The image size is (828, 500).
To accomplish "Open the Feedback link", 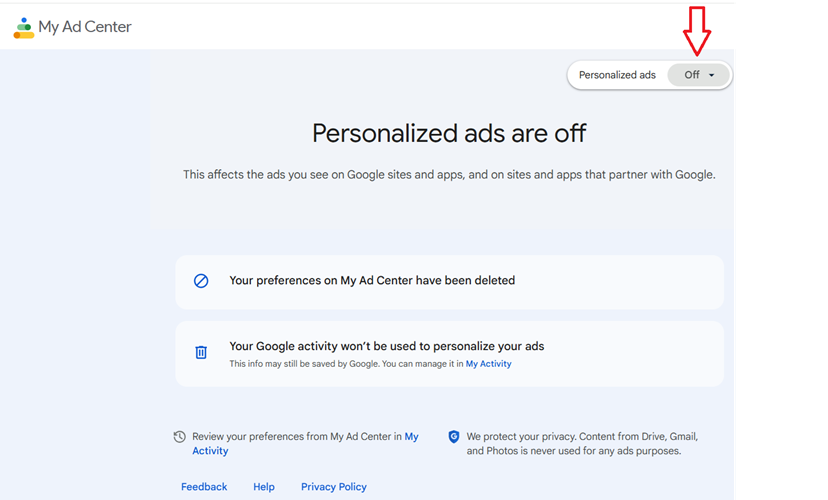I will coord(204,487).
